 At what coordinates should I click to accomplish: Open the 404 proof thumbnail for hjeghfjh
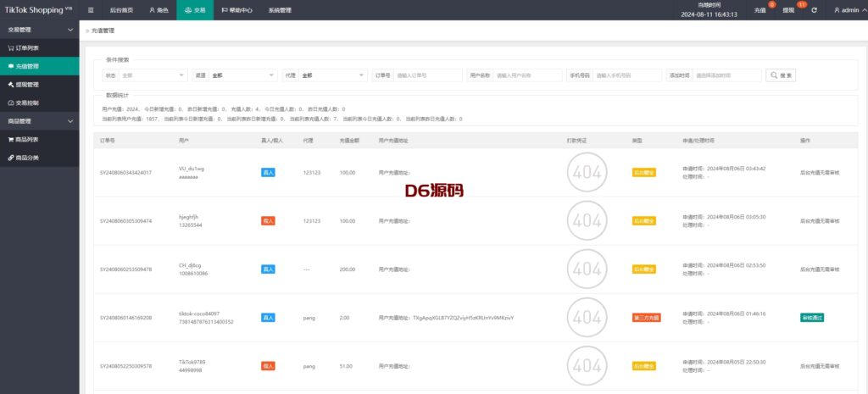587,221
